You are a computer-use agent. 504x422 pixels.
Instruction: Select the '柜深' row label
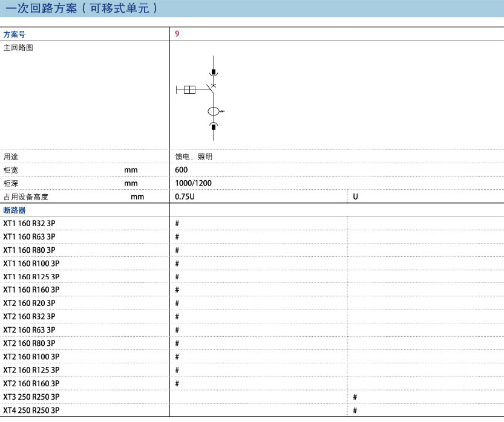pos(11,183)
